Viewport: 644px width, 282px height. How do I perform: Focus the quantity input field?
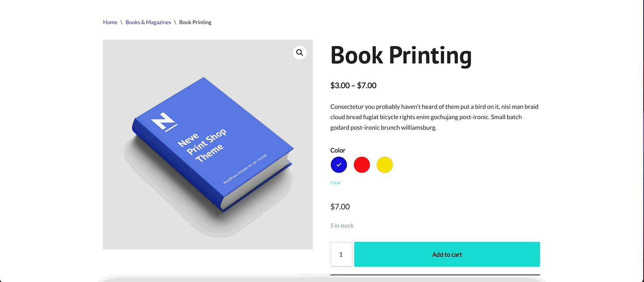click(x=341, y=254)
